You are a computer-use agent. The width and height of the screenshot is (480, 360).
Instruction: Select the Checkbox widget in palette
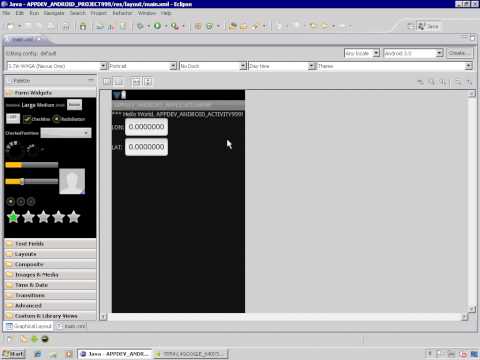coord(37,119)
